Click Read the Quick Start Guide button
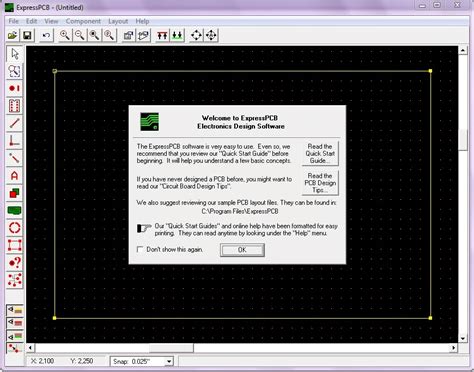The height and width of the screenshot is (372, 474). coord(320,153)
